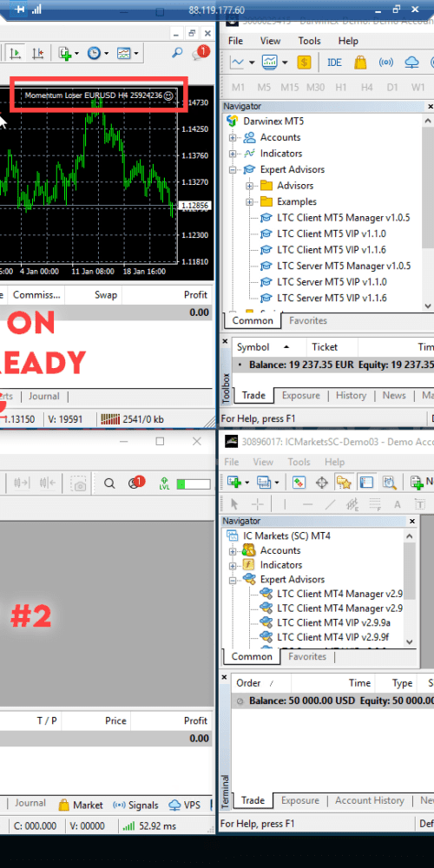Open the IDE MetaEditor button

click(x=334, y=62)
